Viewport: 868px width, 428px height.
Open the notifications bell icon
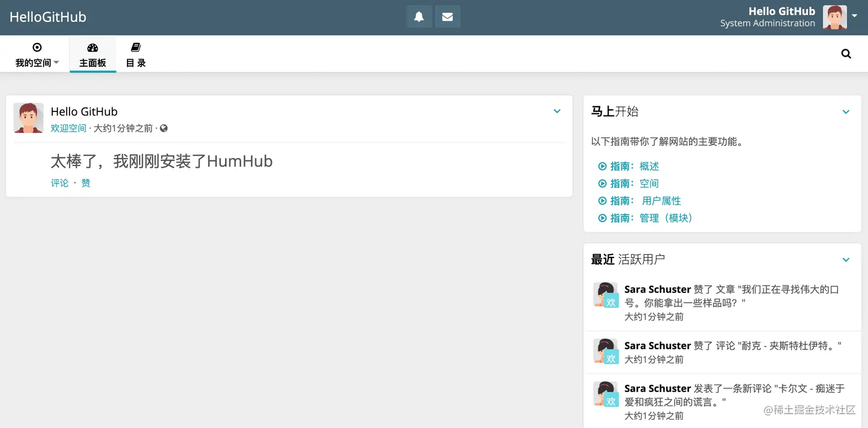point(419,17)
